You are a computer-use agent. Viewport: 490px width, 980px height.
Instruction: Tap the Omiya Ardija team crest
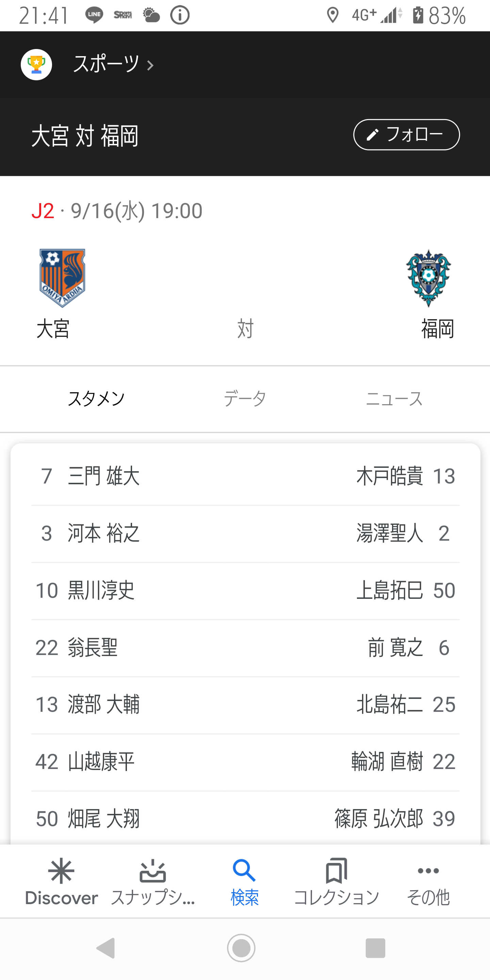(62, 278)
